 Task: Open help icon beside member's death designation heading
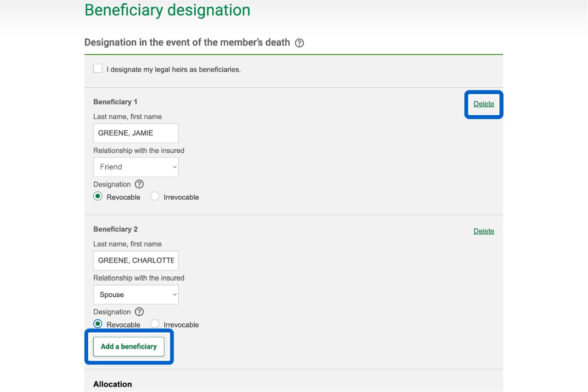pos(300,43)
